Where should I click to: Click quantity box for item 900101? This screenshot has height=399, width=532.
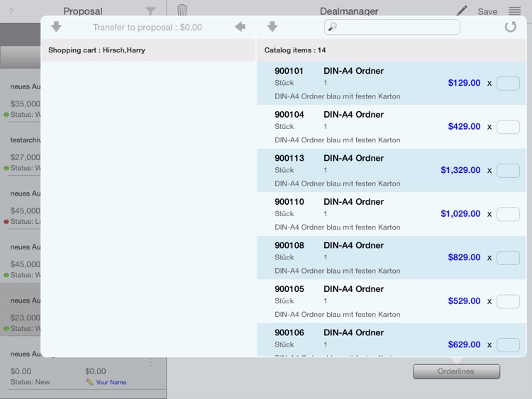[508, 83]
